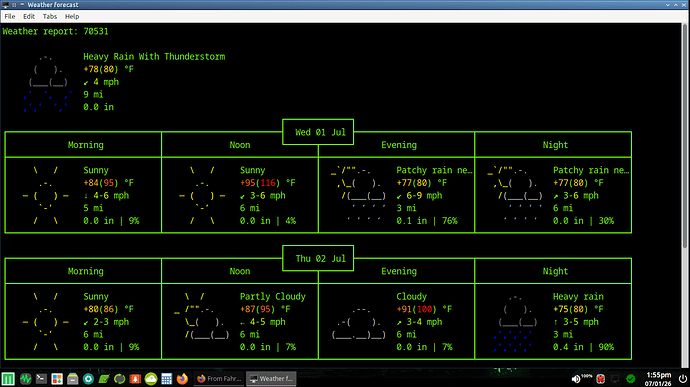
Task: Click the red X tray icon
Action: [600, 379]
